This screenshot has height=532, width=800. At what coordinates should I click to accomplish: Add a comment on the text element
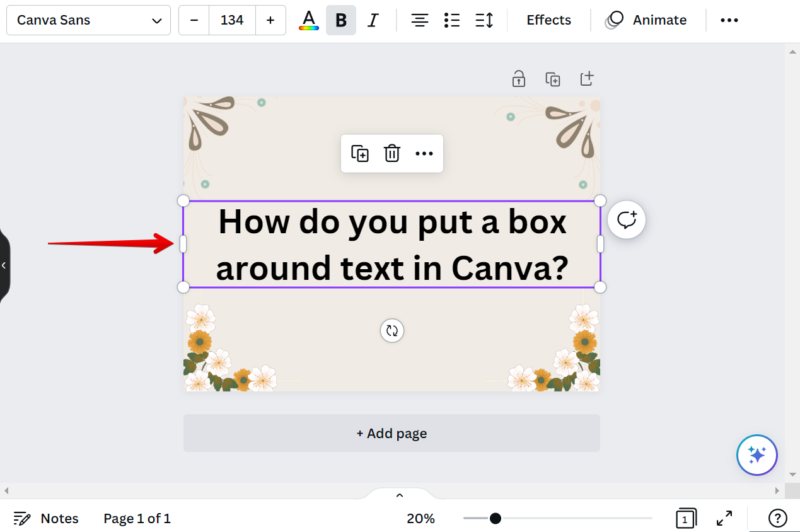pyautogui.click(x=626, y=219)
